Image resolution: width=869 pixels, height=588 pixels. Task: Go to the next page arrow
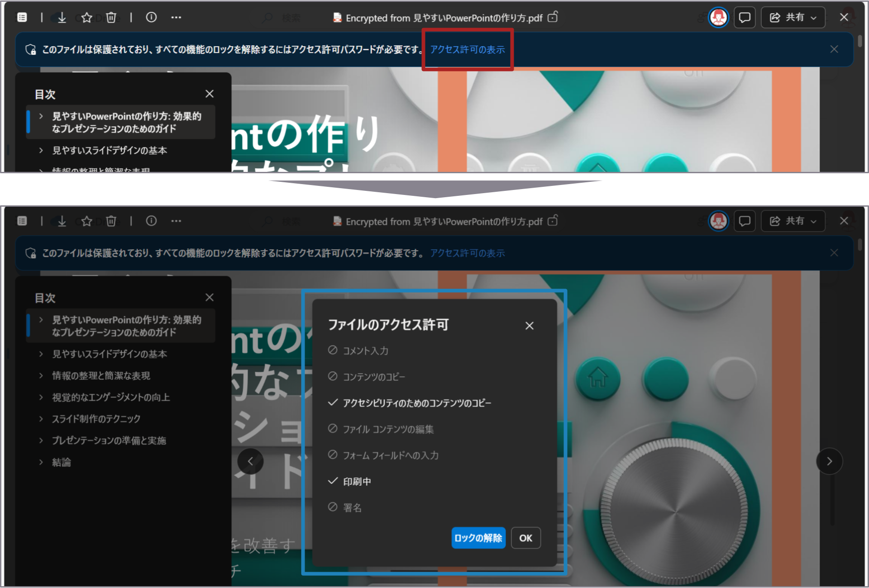coord(829,461)
